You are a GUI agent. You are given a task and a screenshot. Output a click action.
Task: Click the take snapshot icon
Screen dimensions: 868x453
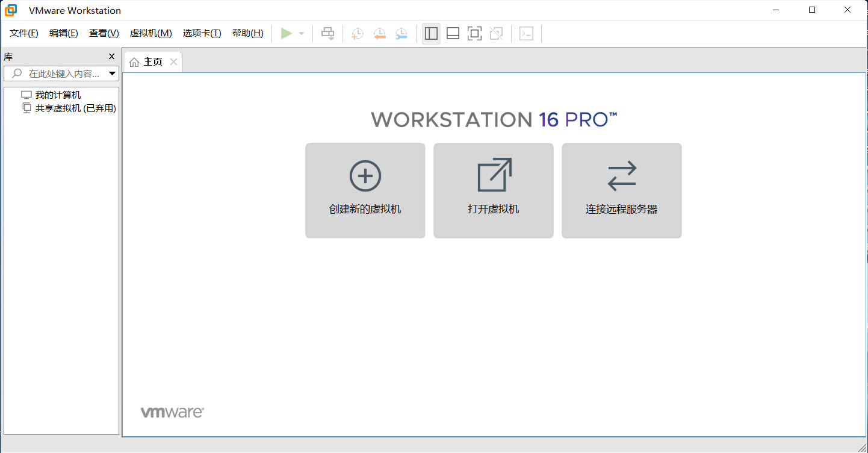pyautogui.click(x=358, y=34)
